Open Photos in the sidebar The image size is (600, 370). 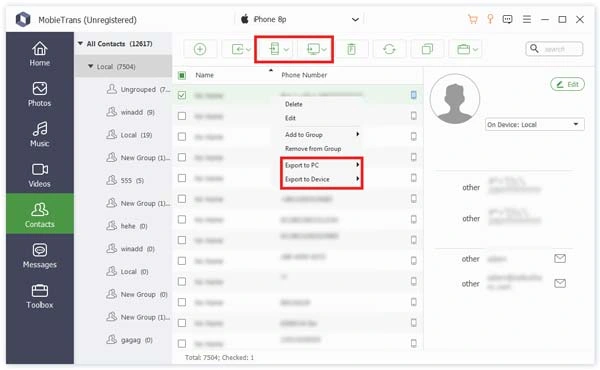pyautogui.click(x=40, y=94)
